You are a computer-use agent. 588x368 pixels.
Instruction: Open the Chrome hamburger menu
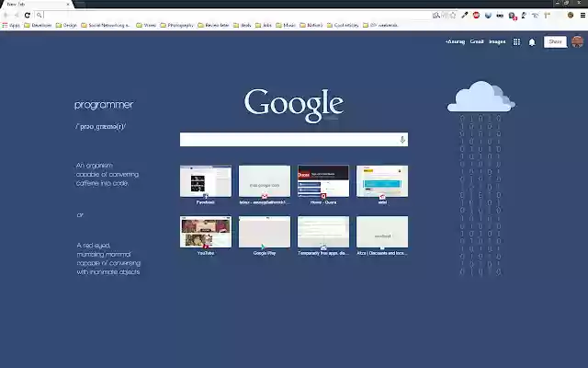[x=582, y=15]
